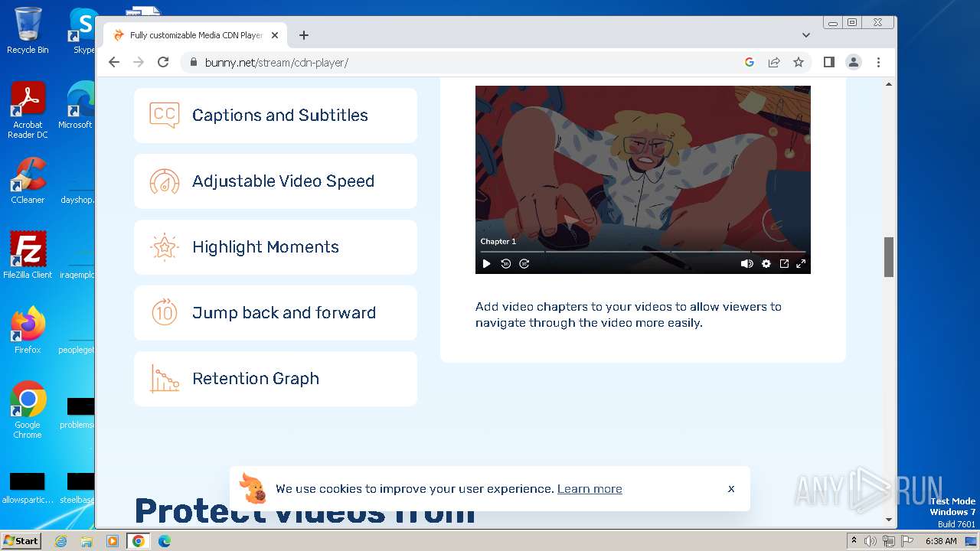Screen dimensions: 980x551
Task: Open Chrome three-dot menu
Action: 878,62
